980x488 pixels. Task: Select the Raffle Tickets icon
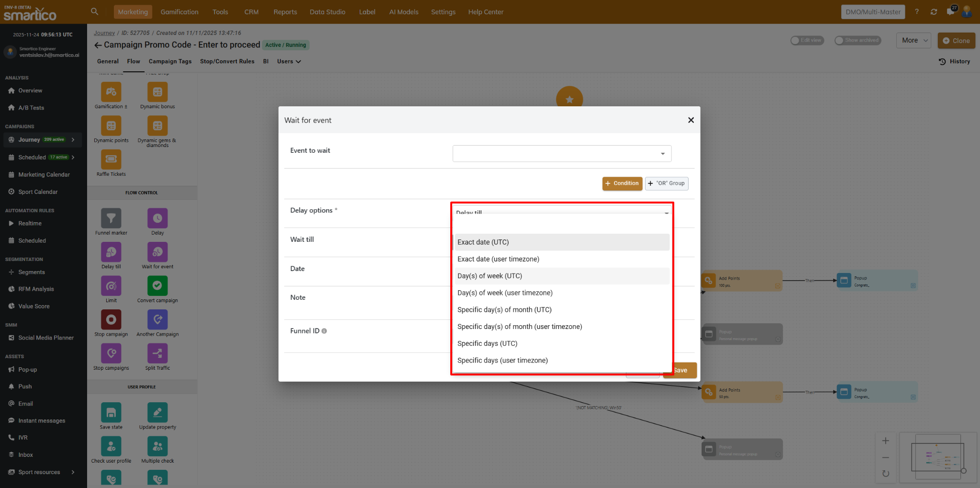click(111, 159)
